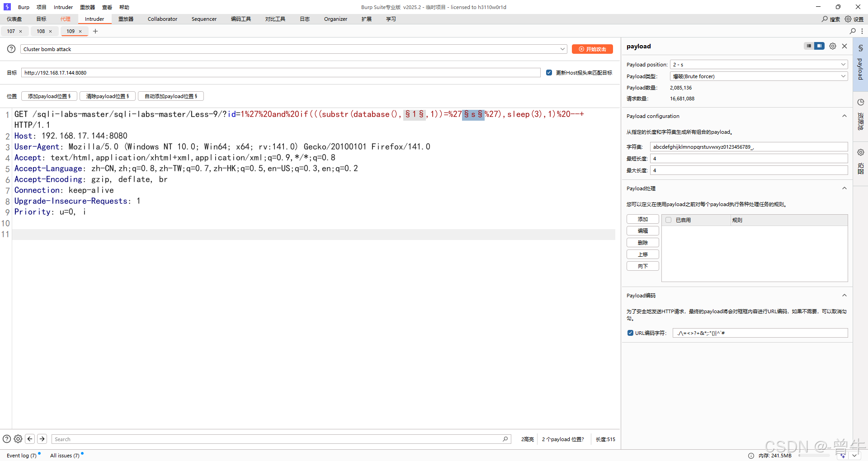
Task: Click the Intruder tab search icon
Action: click(x=853, y=31)
